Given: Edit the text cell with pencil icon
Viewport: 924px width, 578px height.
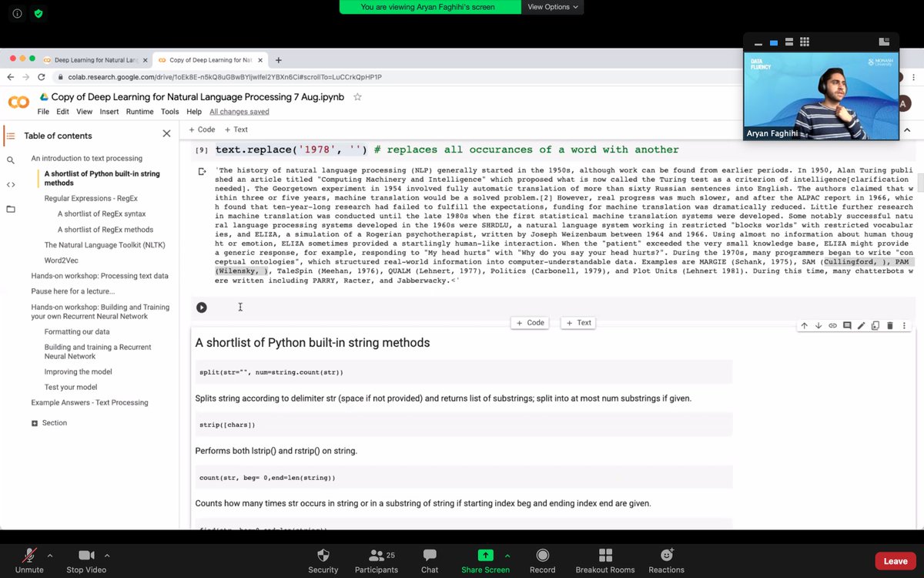Looking at the screenshot, I should 861,325.
